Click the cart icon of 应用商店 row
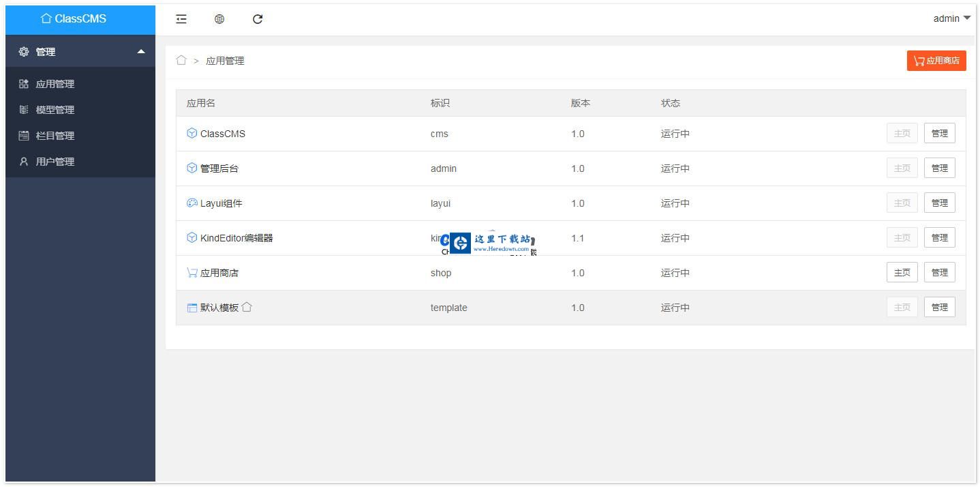This screenshot has width=980, height=487. pos(192,272)
